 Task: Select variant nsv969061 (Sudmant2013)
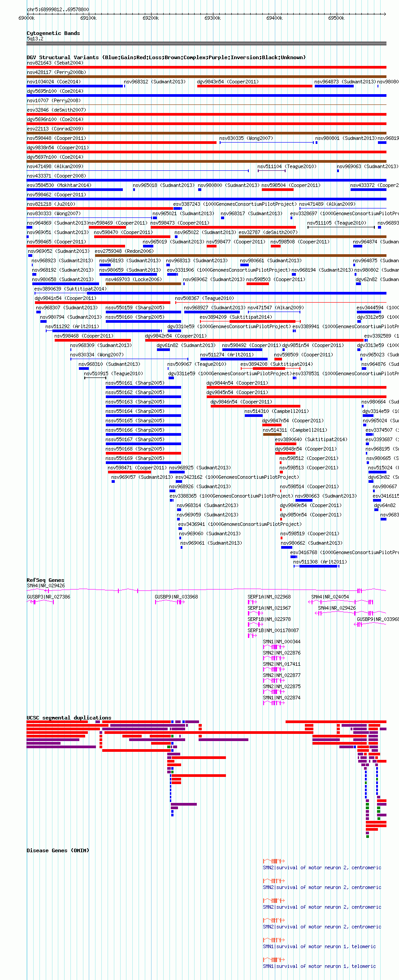(x=211, y=543)
